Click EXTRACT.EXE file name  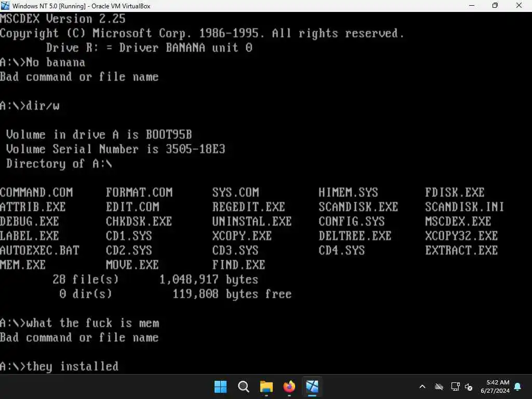click(461, 250)
